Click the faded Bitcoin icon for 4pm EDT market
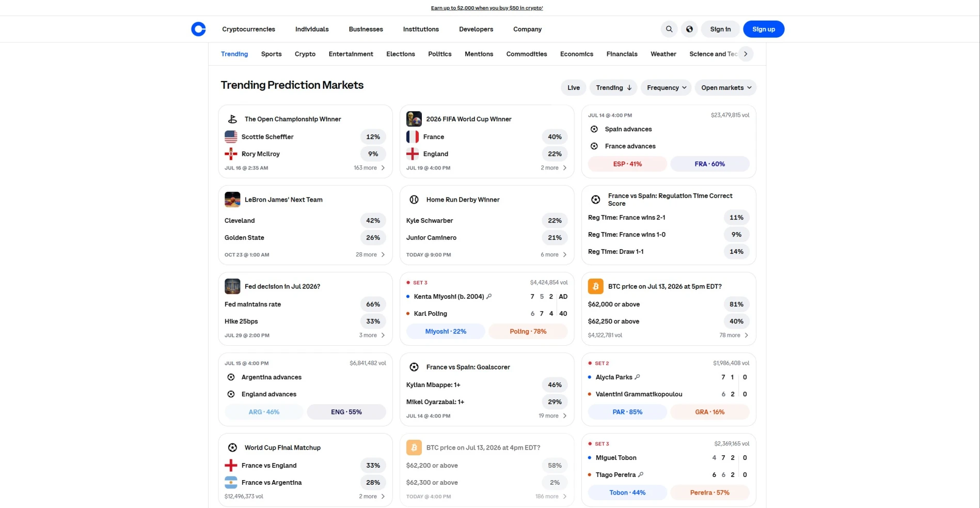 pos(414,448)
